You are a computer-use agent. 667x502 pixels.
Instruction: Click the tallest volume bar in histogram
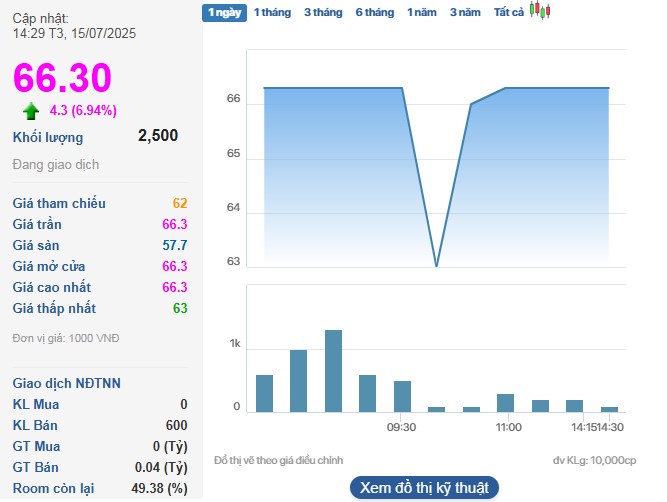pyautogui.click(x=333, y=371)
